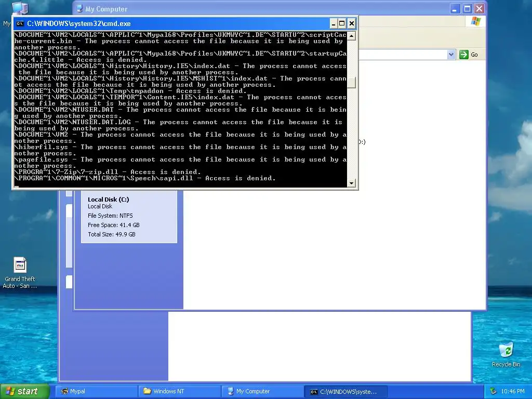This screenshot has height=399, width=532.
Task: Minimize the cmd.exe window
Action: 334,23
